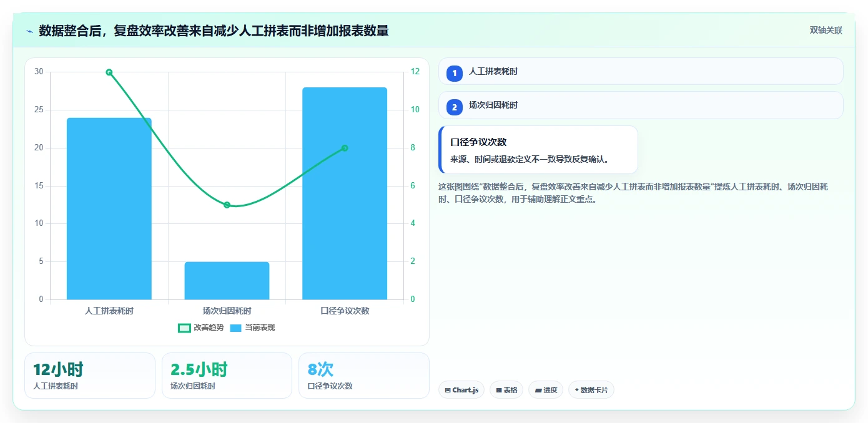The image size is (868, 423).
Task: Select the 表格 tag
Action: point(506,390)
